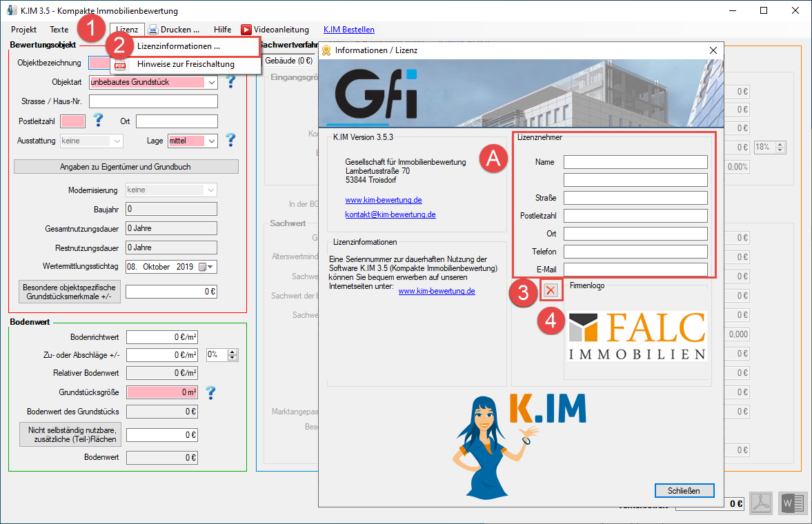Open the Projekt menu

coord(24,30)
